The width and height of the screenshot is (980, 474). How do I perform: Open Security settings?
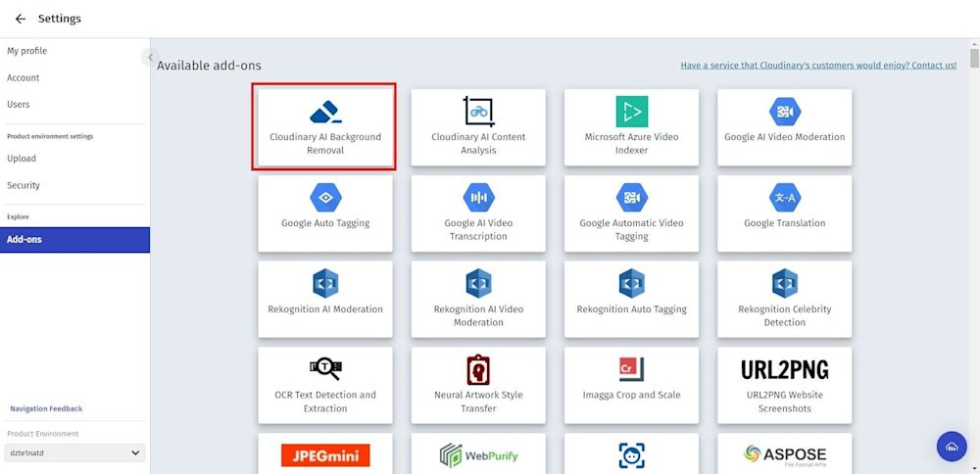(x=24, y=185)
